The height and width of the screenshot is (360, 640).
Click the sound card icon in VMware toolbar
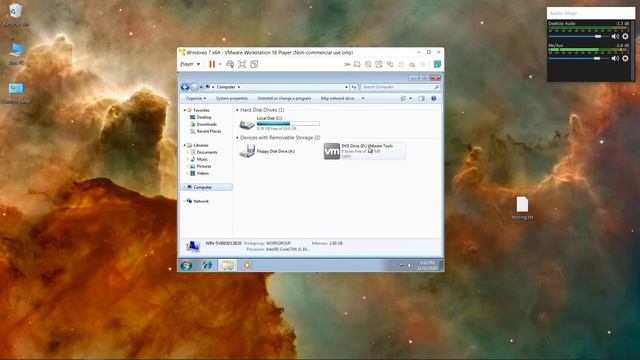[412, 64]
